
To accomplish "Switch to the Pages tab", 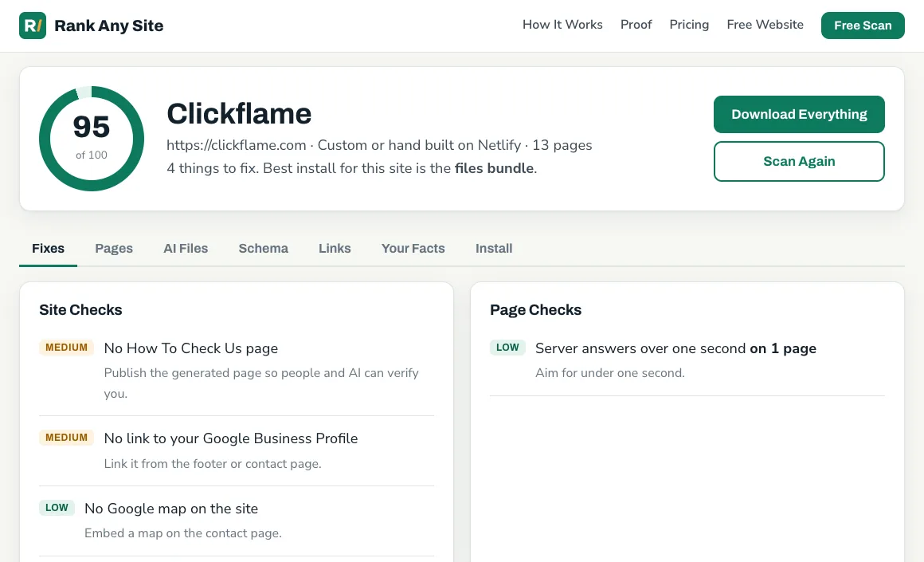I will coord(114,248).
